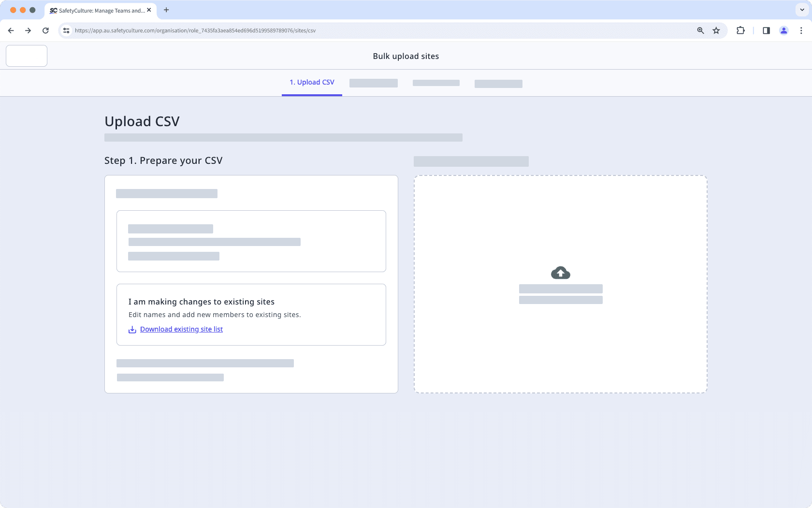Screen dimensions: 812x508
Task: Open the side panel icon
Action: click(766, 30)
